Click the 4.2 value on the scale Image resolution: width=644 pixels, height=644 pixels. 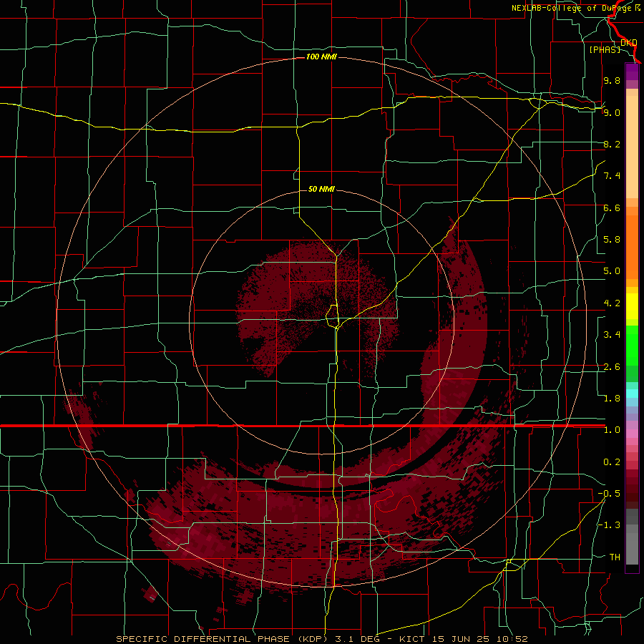pos(612,303)
